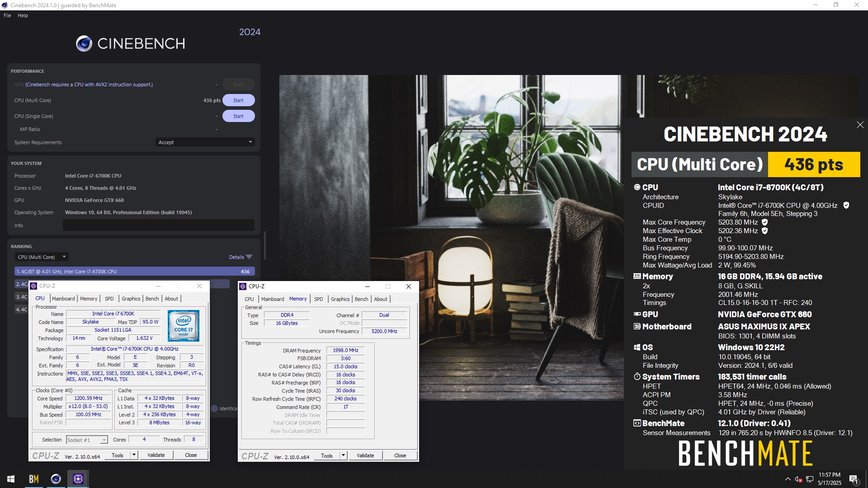
Task: Click DRAM Frequency value 1998.0 MHz
Action: [345, 350]
